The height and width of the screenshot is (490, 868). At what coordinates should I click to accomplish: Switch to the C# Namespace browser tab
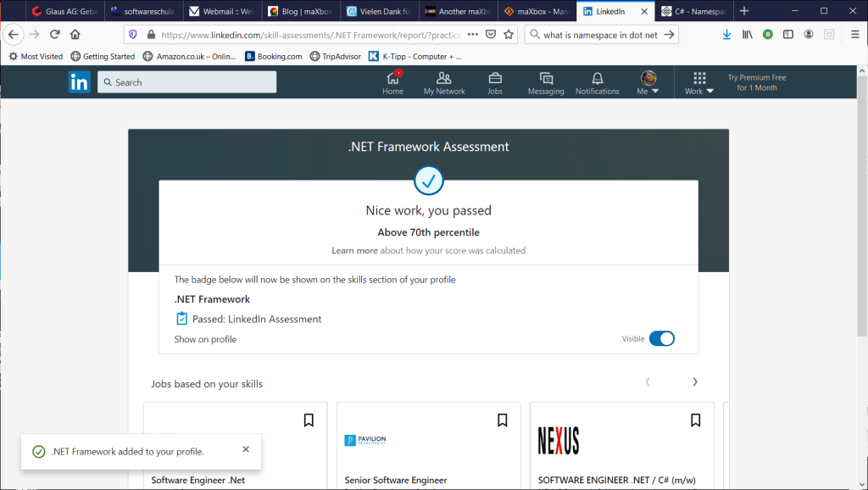click(695, 11)
